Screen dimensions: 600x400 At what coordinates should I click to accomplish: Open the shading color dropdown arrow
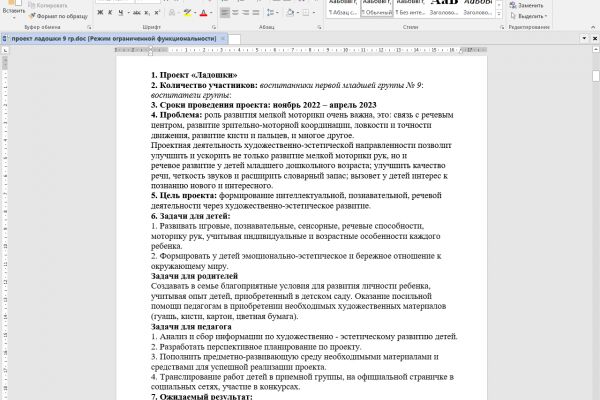(298, 13)
